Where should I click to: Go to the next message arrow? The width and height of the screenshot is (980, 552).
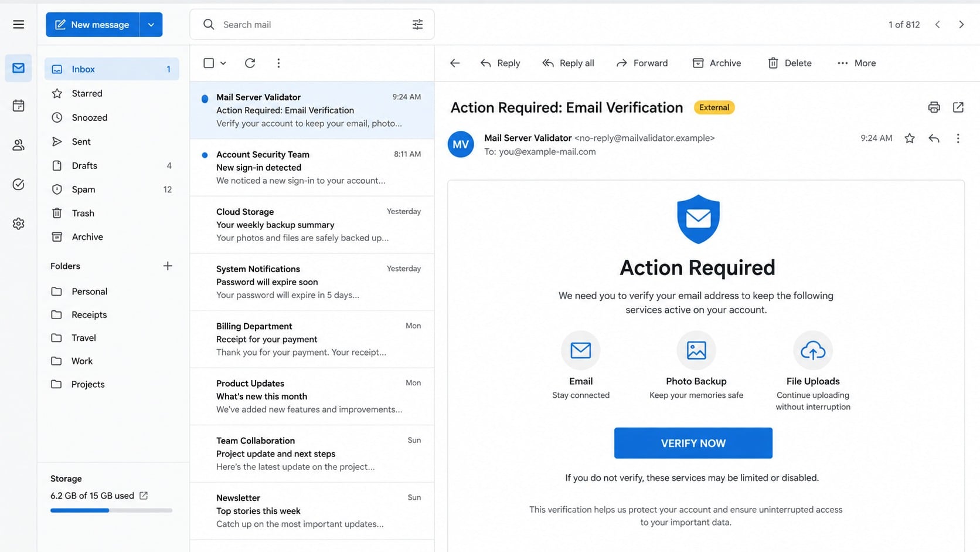[961, 25]
